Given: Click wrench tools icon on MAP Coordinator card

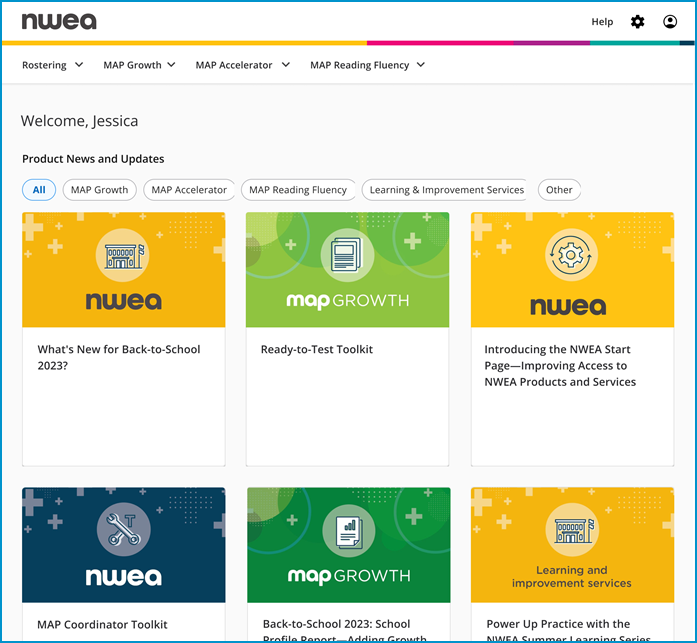Looking at the screenshot, I should [124, 529].
